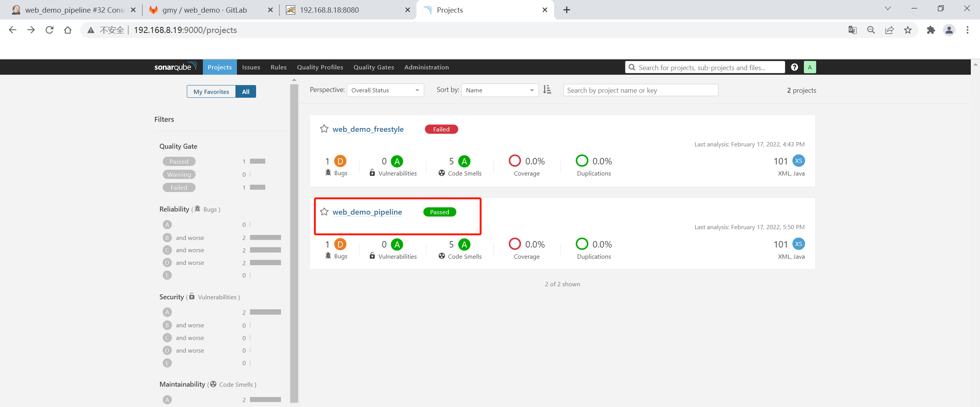
Task: Open the browser home page icon
Action: (68, 30)
